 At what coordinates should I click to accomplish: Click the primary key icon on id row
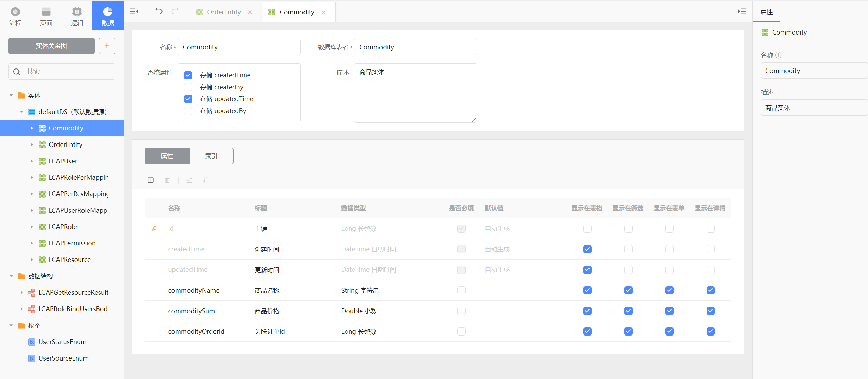click(x=154, y=228)
